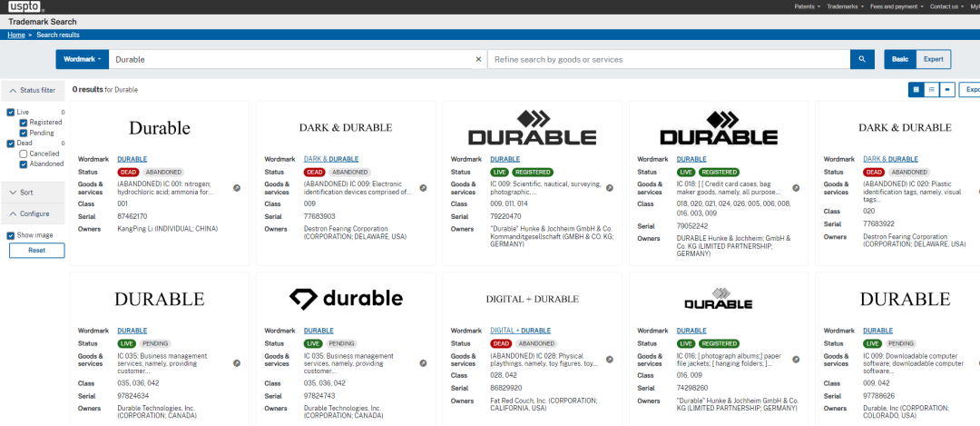Image resolution: width=980 pixels, height=426 pixels.
Task: Expand goods and services for serial 87462170
Action: tap(237, 188)
